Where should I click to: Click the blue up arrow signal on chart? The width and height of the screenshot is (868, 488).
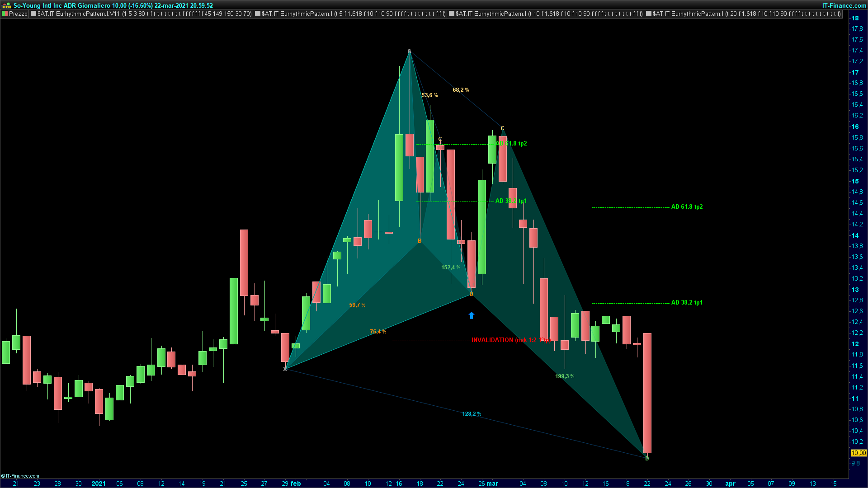click(472, 315)
